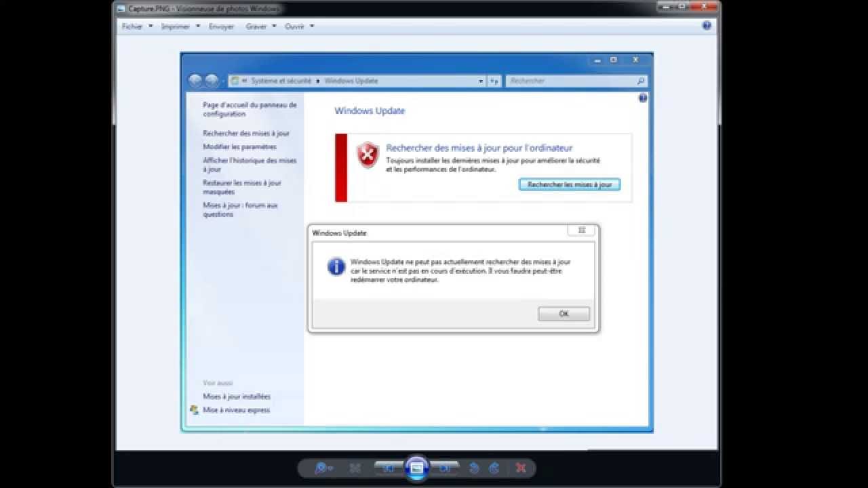The width and height of the screenshot is (868, 488).
Task: Open Page d'accueil du panneau de configuration
Action: pyautogui.click(x=250, y=109)
